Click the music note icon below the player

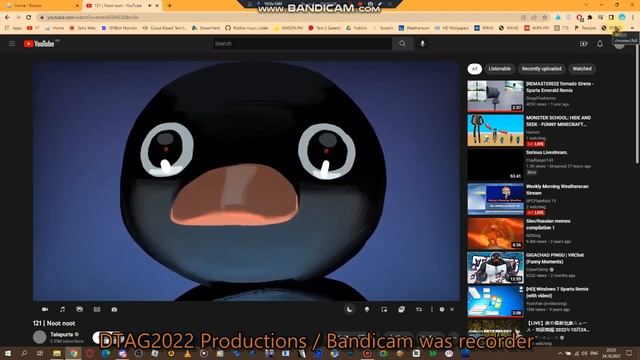click(62, 309)
